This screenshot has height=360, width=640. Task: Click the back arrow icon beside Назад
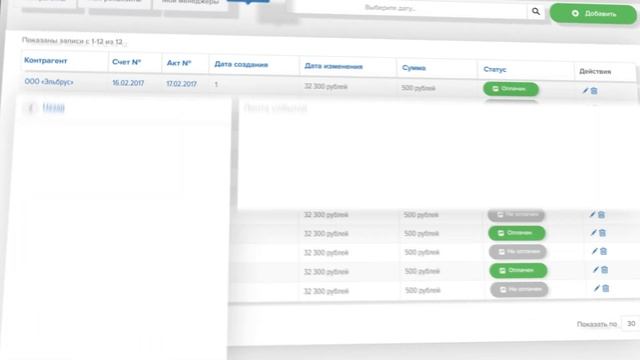(x=30, y=108)
